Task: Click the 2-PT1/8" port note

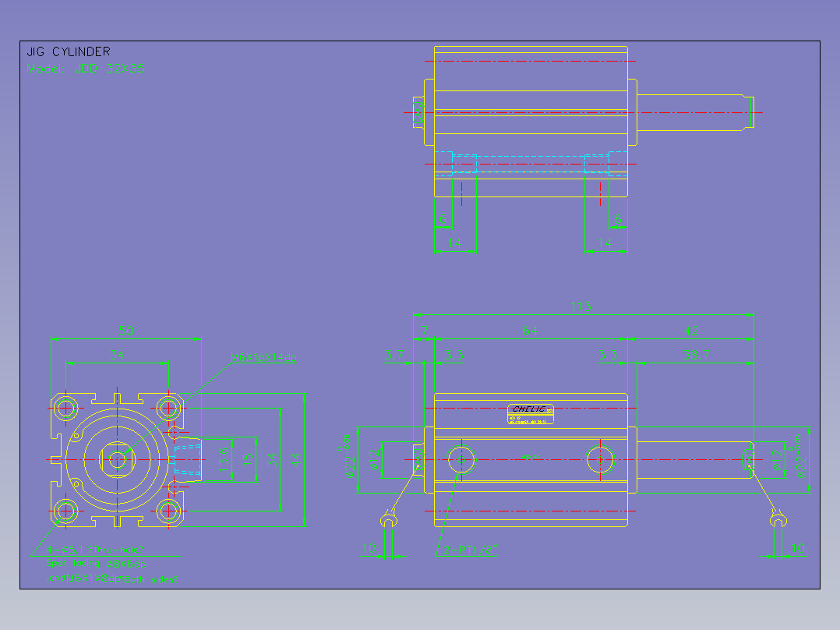Action: [471, 550]
